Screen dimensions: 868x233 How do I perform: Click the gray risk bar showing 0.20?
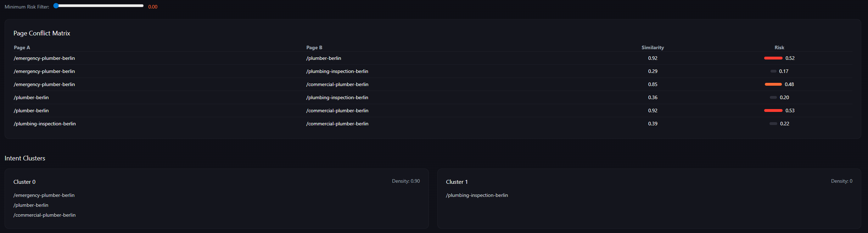point(773,97)
